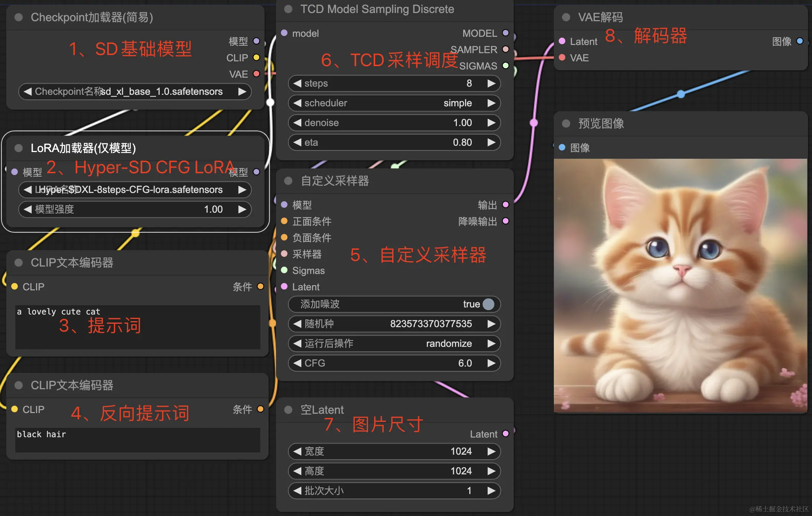The height and width of the screenshot is (516, 812).
Task: Click the SAMPLER output dot on the TCD node
Action: (506, 49)
